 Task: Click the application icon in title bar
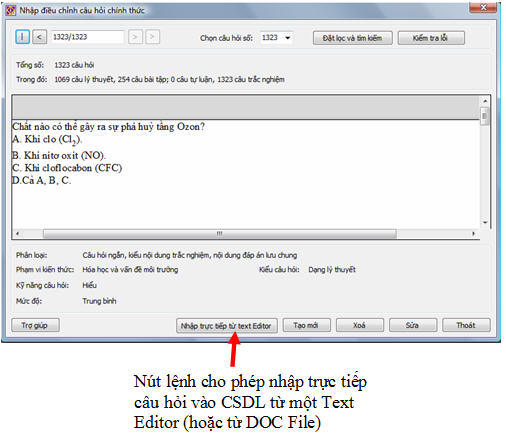click(x=11, y=11)
